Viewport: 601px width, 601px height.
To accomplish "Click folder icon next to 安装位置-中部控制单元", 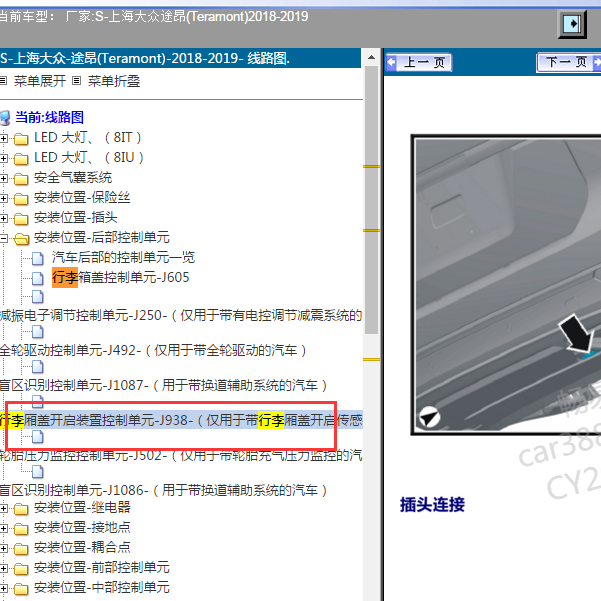I will click(x=21, y=589).
